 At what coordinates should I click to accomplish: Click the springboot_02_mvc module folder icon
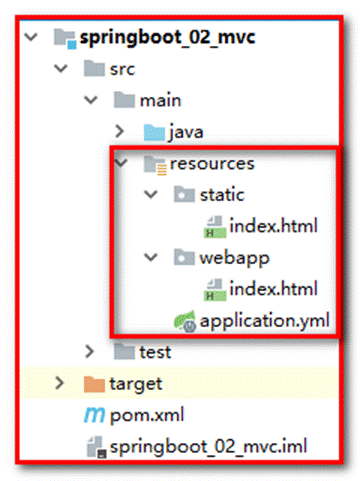tap(65, 39)
